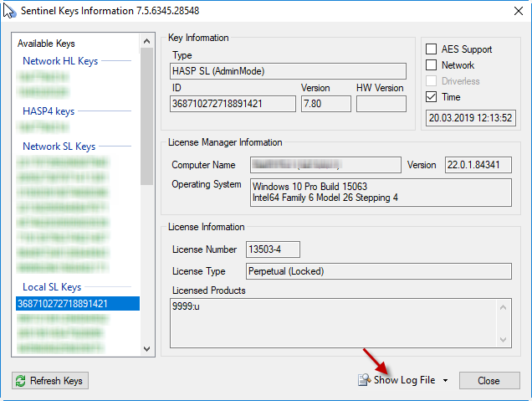Image resolution: width=532 pixels, height=401 pixels.
Task: Click the License Manager Information group label
Action: (225, 142)
